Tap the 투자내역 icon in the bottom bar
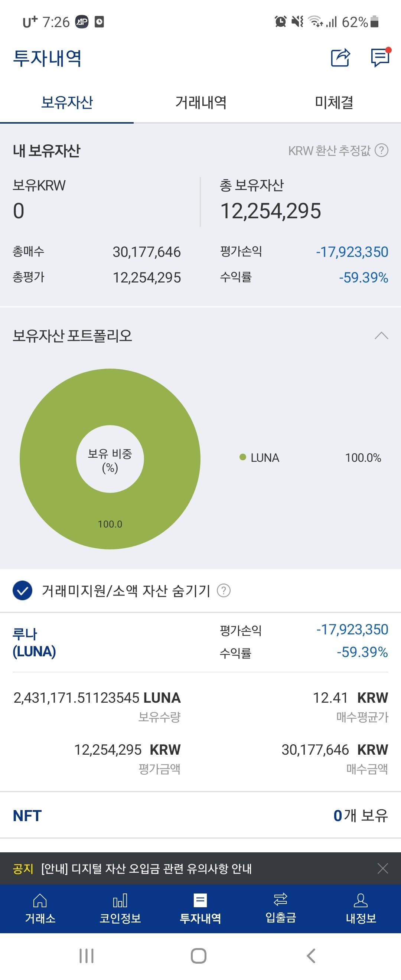 (x=200, y=908)
